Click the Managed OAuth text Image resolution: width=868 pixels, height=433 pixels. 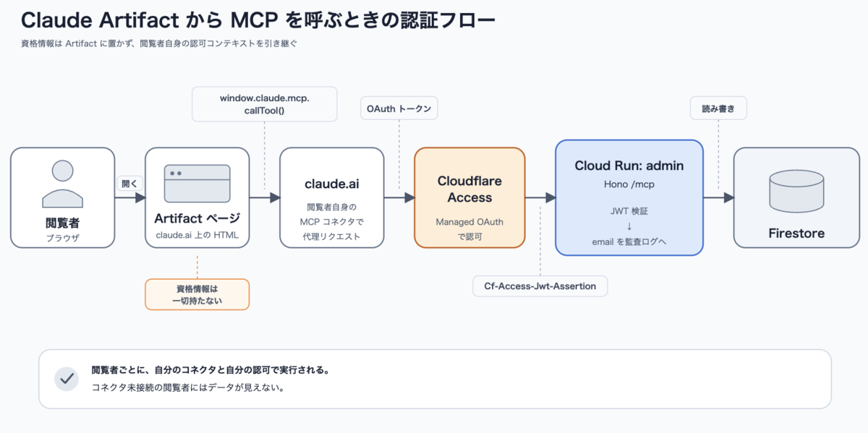coord(469,222)
